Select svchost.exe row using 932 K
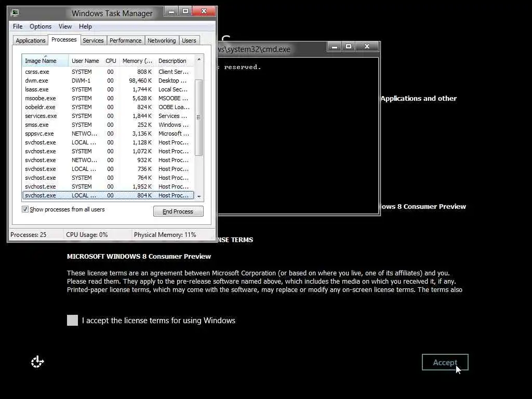 pyautogui.click(x=108, y=160)
